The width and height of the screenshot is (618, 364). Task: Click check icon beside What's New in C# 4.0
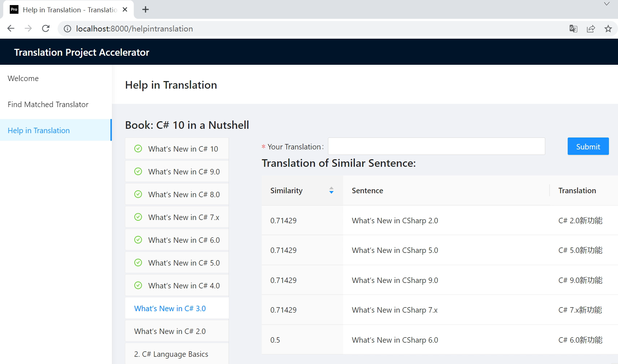pyautogui.click(x=138, y=285)
